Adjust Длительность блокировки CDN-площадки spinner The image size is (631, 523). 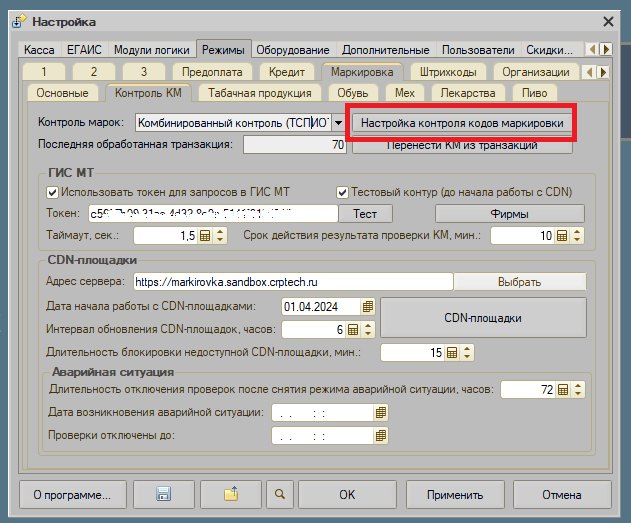click(x=467, y=353)
